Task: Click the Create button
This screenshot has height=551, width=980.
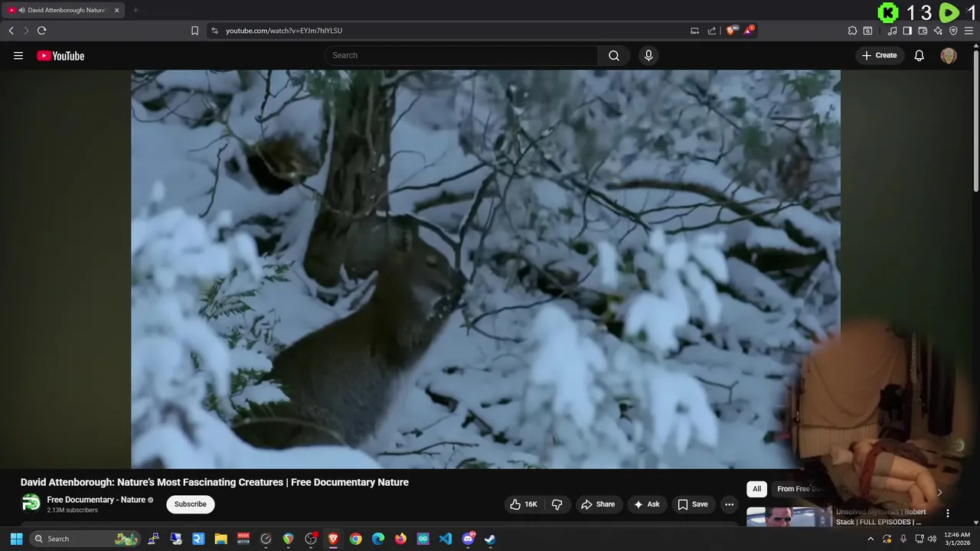Action: [880, 55]
